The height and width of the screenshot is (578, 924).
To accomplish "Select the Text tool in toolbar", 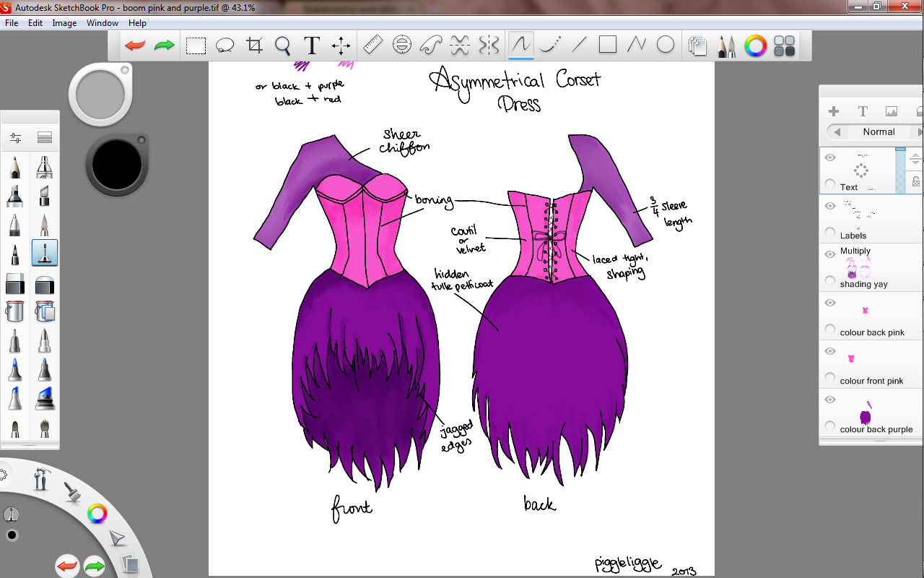I will tap(312, 46).
